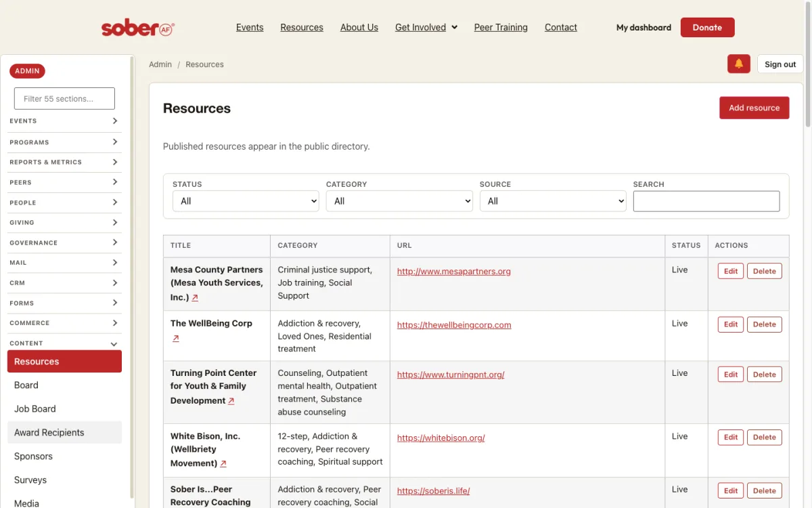Open the soberis.life URL link

click(x=434, y=491)
